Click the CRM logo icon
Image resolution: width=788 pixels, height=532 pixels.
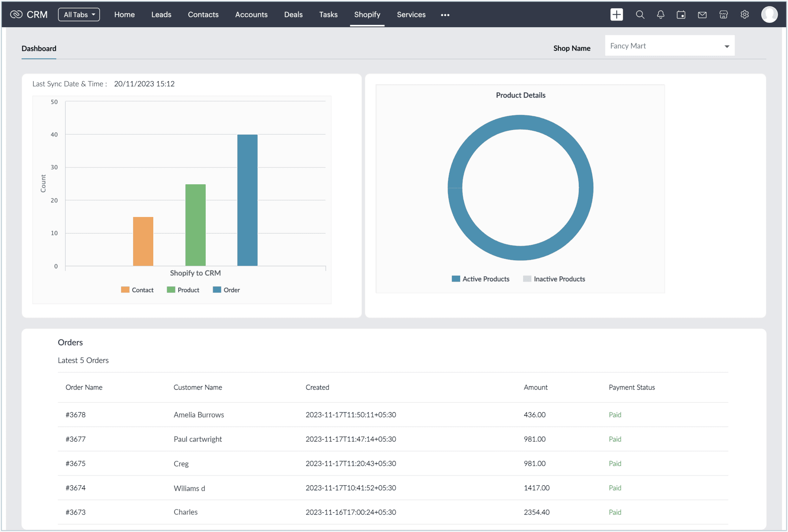[16, 15]
